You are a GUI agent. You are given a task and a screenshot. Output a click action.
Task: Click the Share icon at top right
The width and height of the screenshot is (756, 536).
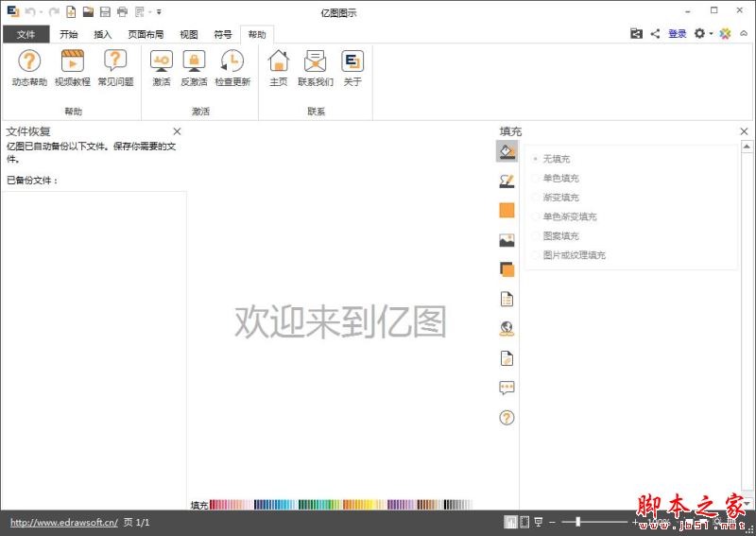point(655,33)
